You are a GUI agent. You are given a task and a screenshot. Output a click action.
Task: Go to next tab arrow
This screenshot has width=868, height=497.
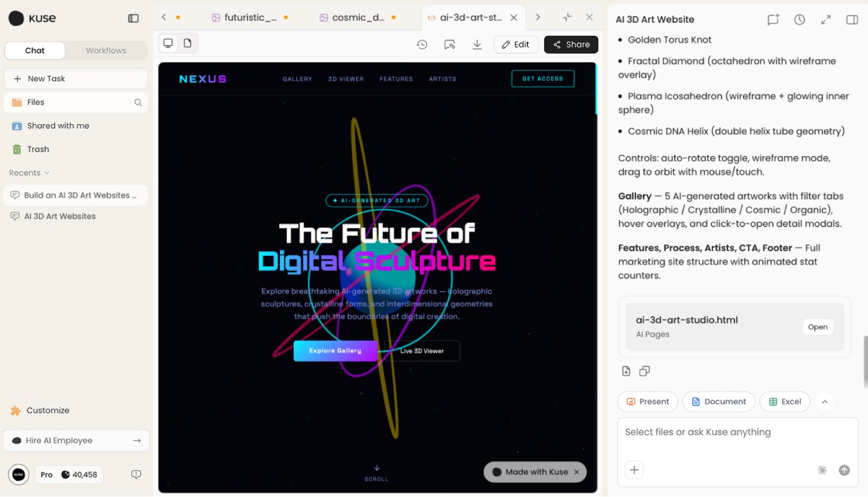pyautogui.click(x=538, y=17)
